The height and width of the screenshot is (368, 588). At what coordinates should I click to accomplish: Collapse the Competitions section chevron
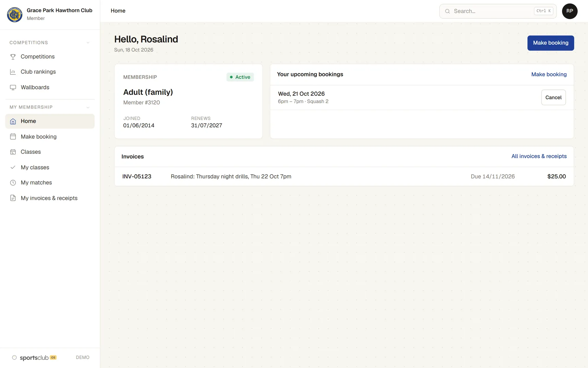(x=88, y=43)
